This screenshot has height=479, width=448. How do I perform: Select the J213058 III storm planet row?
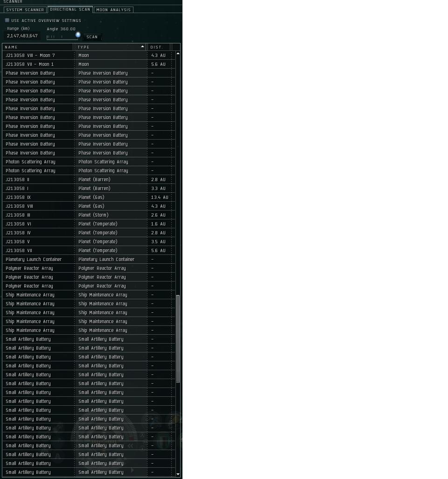(89, 215)
